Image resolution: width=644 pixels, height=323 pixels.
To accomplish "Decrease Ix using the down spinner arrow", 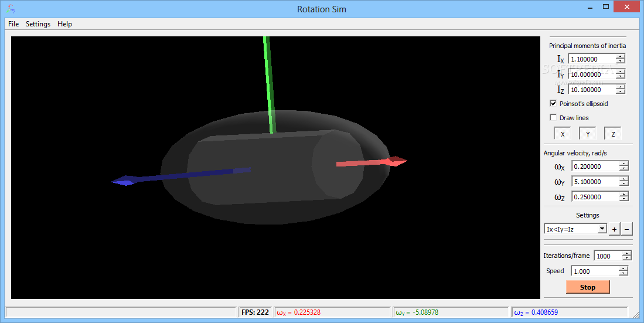I will (620, 61).
